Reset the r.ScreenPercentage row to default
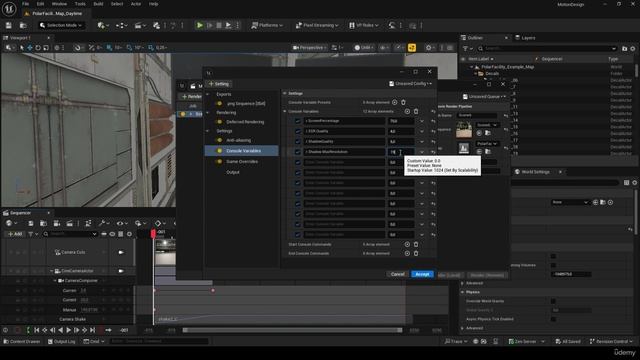The image size is (640, 360). 433,121
